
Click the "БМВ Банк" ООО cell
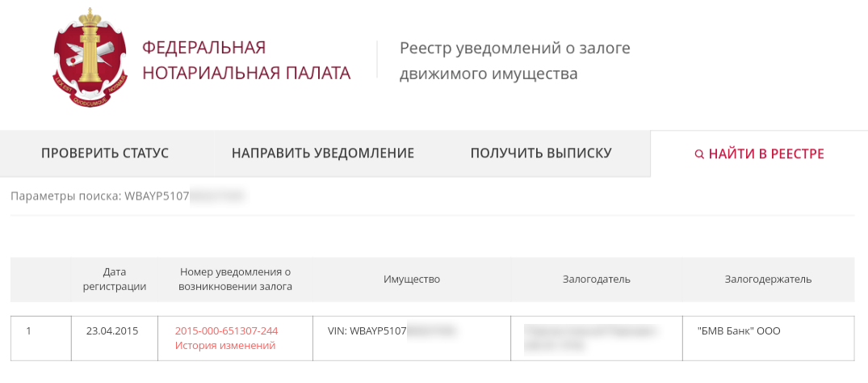(x=739, y=330)
